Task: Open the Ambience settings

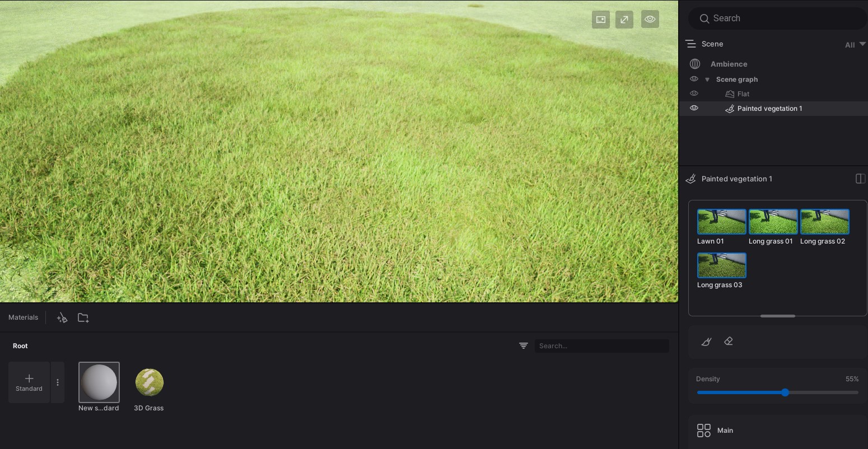Action: (x=729, y=64)
